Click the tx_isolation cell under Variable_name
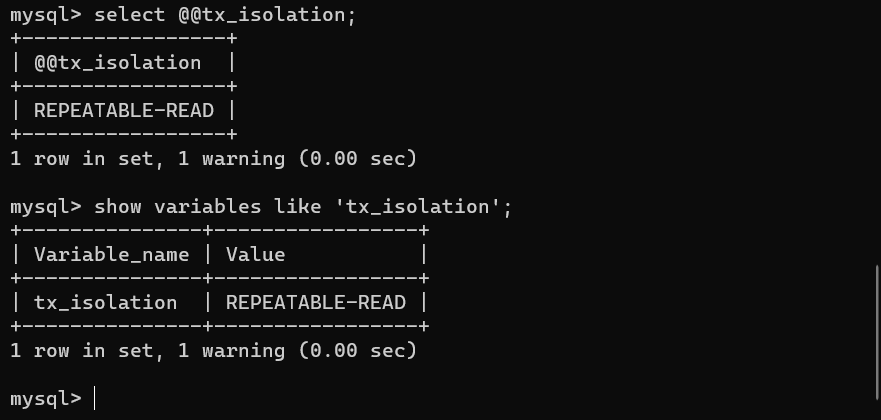Image resolution: width=881 pixels, height=420 pixels. (x=106, y=303)
